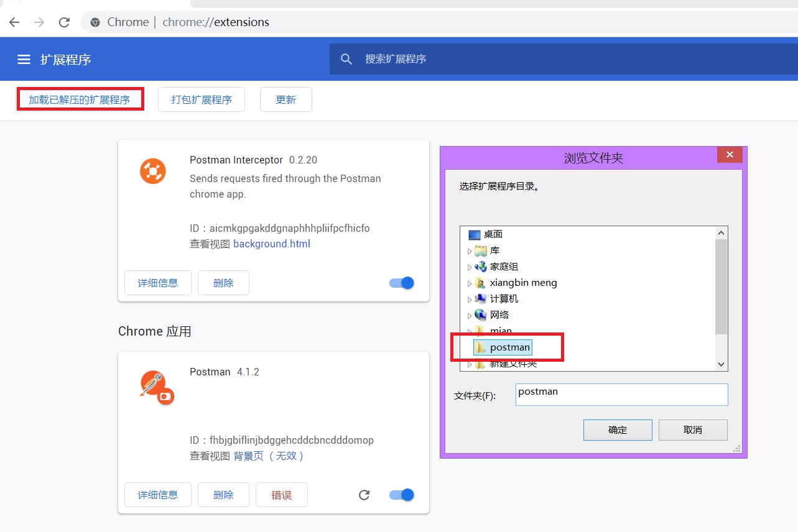Disable the Postman 4.1.2 app toggle
Viewport: 798px width, 532px height.
coord(402,495)
